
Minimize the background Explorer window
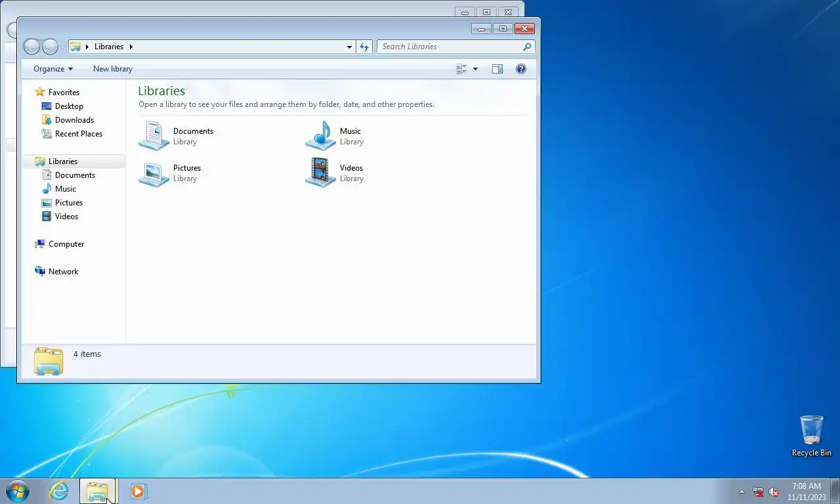click(465, 12)
